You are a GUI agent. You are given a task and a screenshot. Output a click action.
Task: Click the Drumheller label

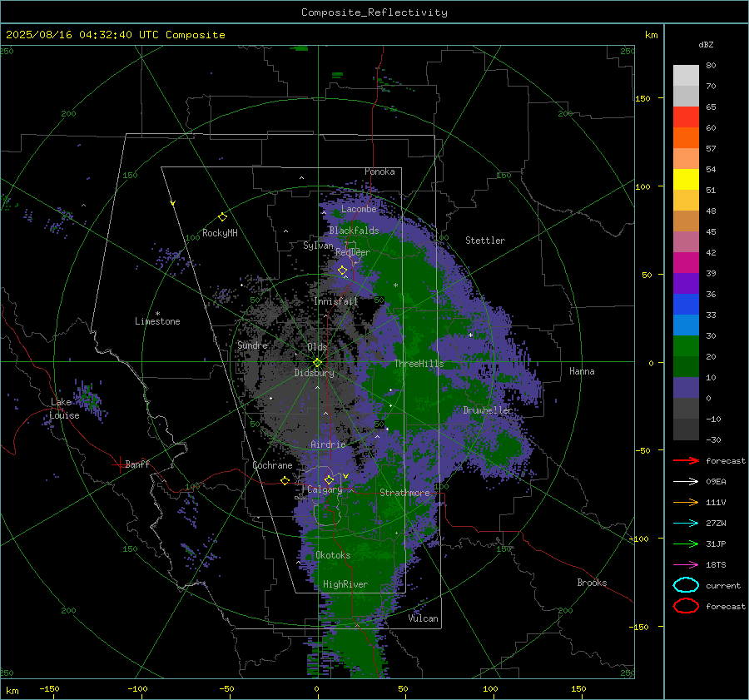[x=488, y=410]
